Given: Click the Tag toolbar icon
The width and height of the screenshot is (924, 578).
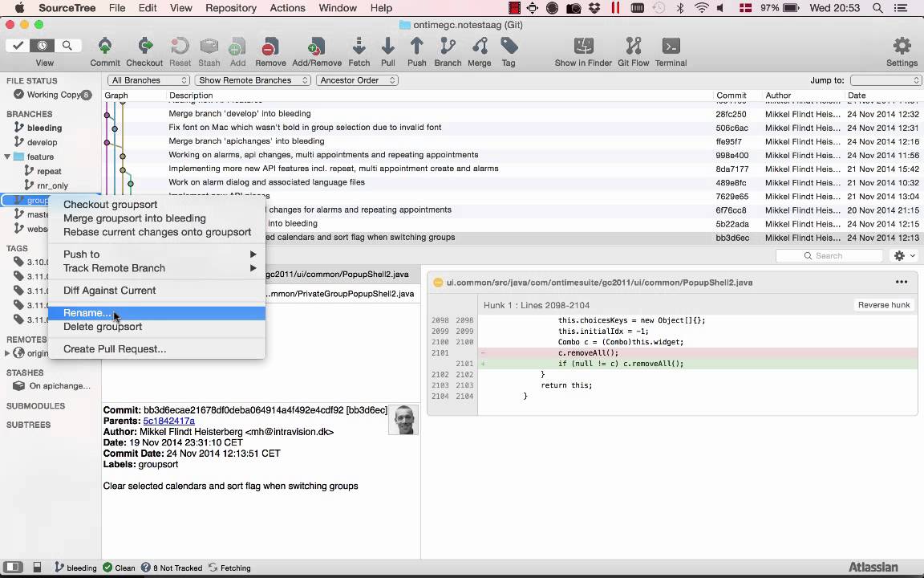Looking at the screenshot, I should tap(509, 46).
